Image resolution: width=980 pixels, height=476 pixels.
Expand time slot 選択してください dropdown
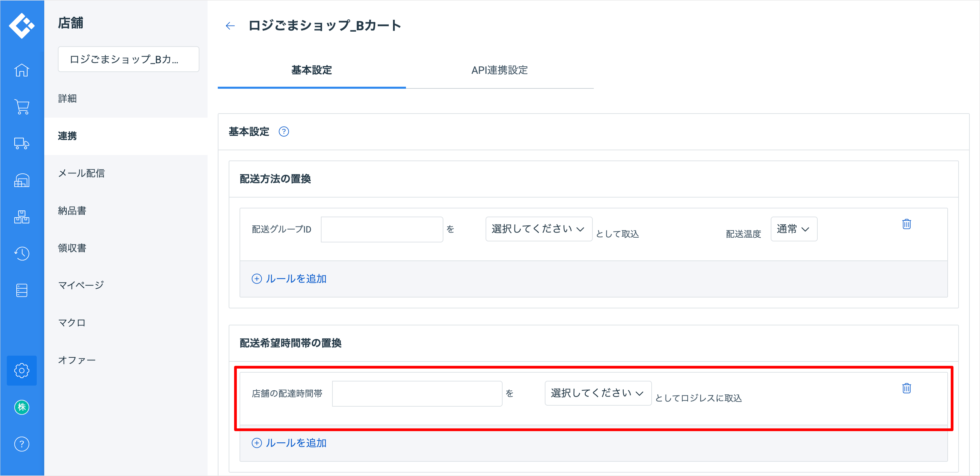(598, 393)
